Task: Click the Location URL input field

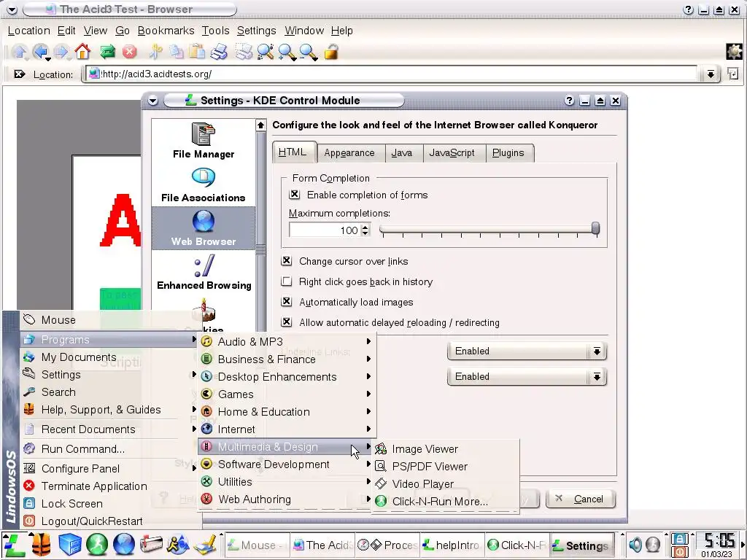Action: point(391,74)
